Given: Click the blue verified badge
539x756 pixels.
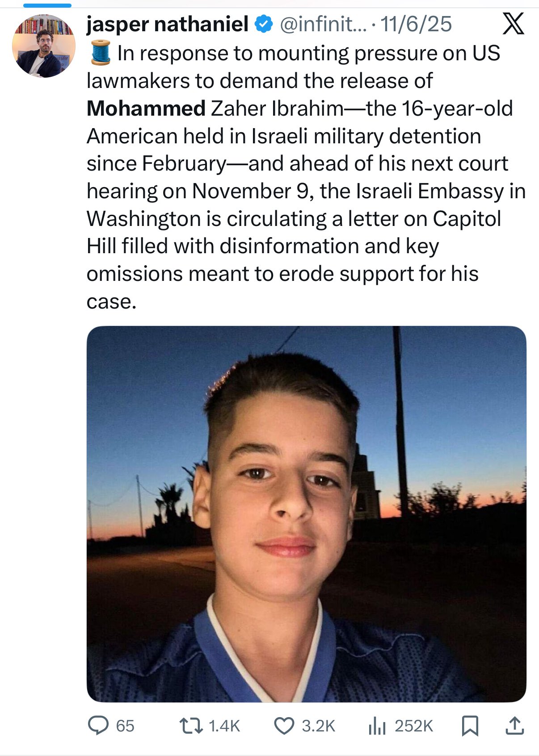Looking at the screenshot, I should 264,24.
